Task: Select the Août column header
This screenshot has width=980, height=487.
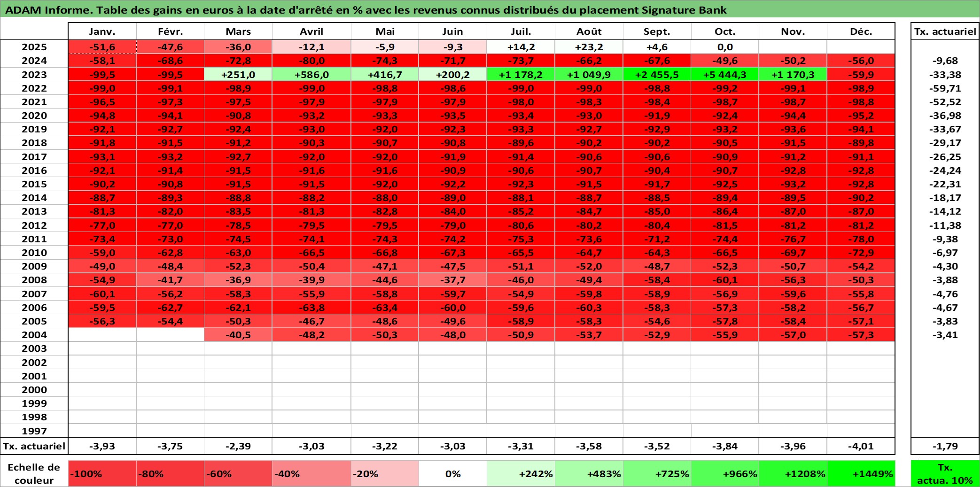Action: coord(589,31)
